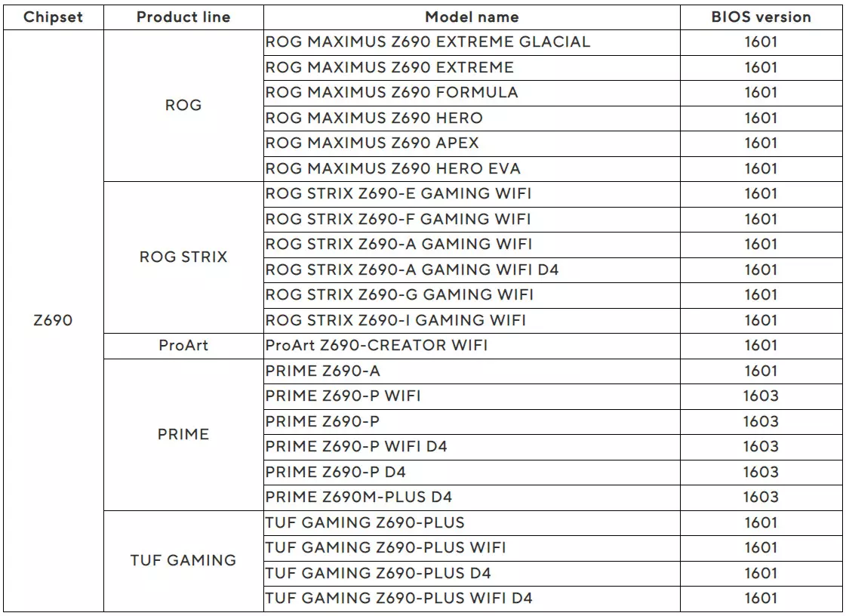The height and width of the screenshot is (616, 846).
Task: Click ROG MAXIMUS Z690 EXTREME GLACIAL model
Action: [x=428, y=42]
